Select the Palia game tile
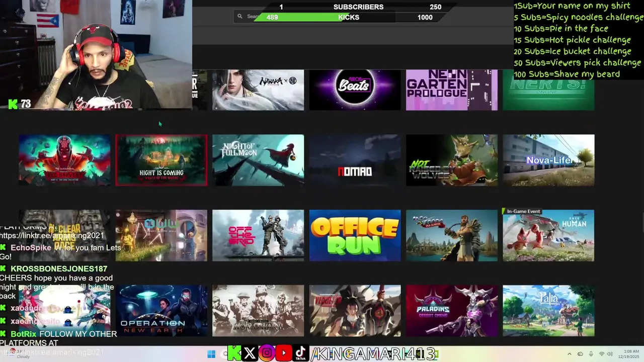The height and width of the screenshot is (362, 644). 548,311
